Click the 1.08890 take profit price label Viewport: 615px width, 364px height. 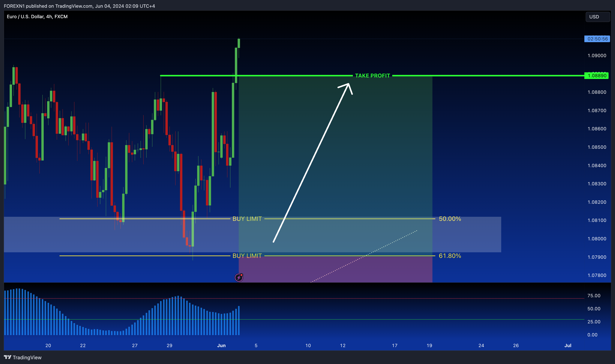coord(596,76)
